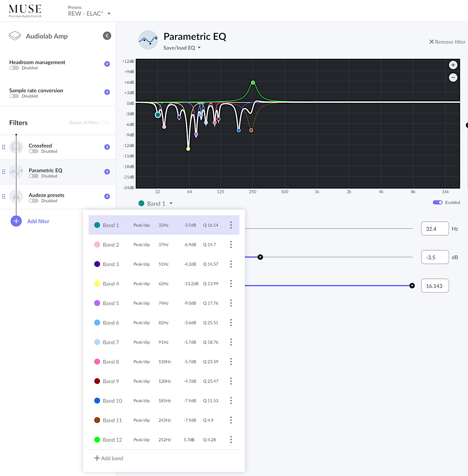Open Band 6 three-dot options menu

231,323
